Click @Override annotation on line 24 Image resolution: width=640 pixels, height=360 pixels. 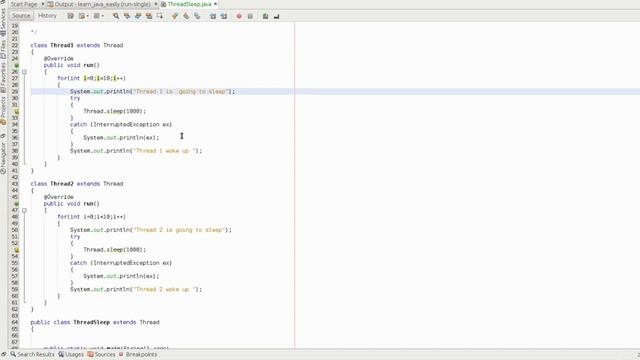click(x=59, y=59)
